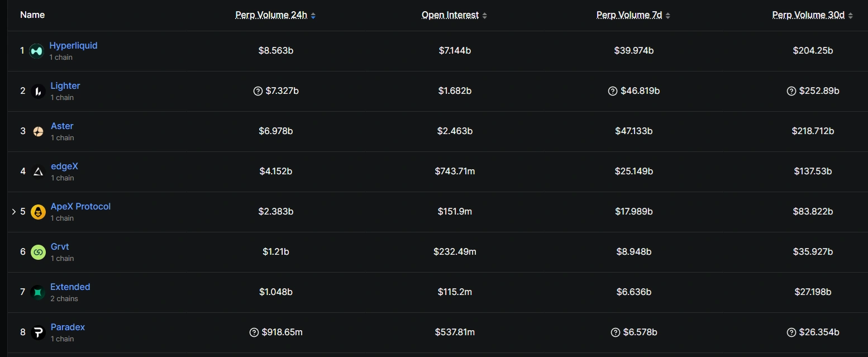Click the Grvt protocol logo
The width and height of the screenshot is (868, 357).
(37, 251)
